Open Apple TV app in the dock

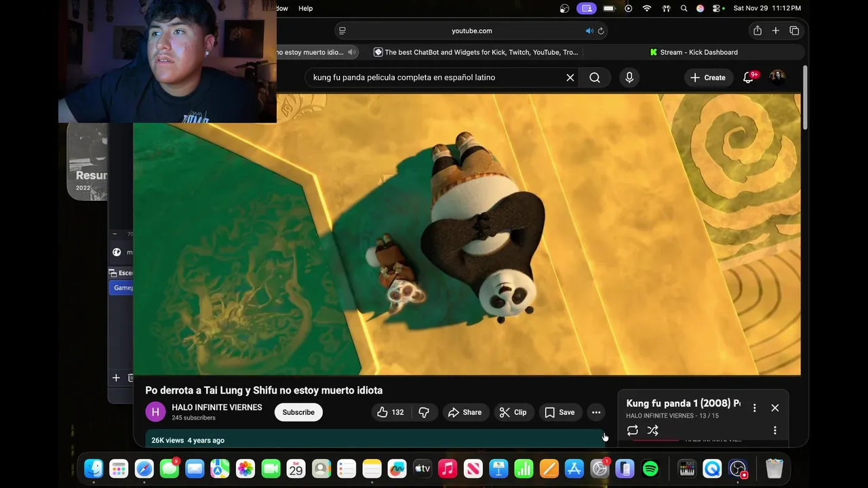click(422, 468)
